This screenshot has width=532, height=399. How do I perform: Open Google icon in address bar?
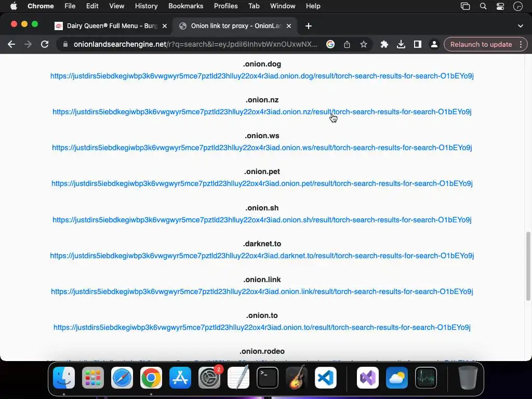point(330,45)
